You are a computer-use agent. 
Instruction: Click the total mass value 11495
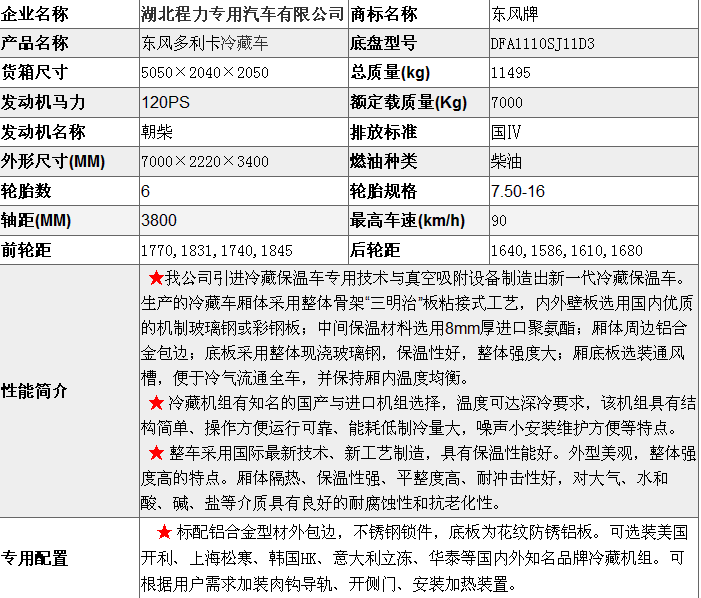click(x=510, y=73)
